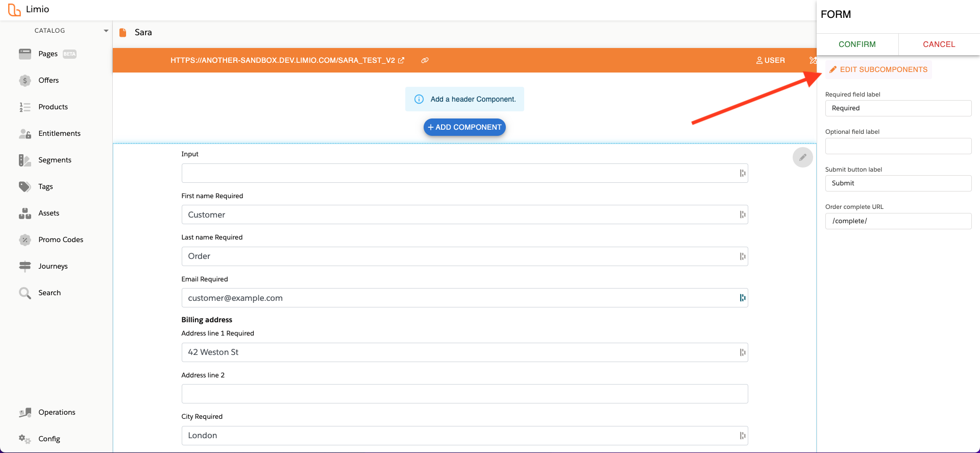The image size is (980, 453).
Task: Click the Limio logo icon
Action: click(x=14, y=10)
